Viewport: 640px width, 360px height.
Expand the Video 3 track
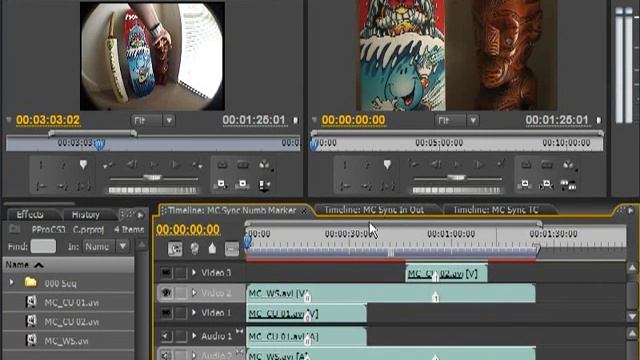pyautogui.click(x=194, y=273)
